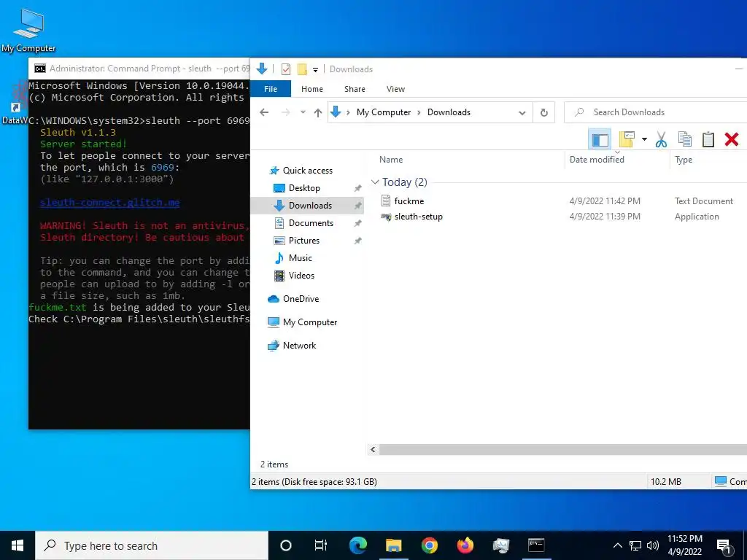747x560 pixels.
Task: Click the volume speaker tray icon
Action: 653,545
